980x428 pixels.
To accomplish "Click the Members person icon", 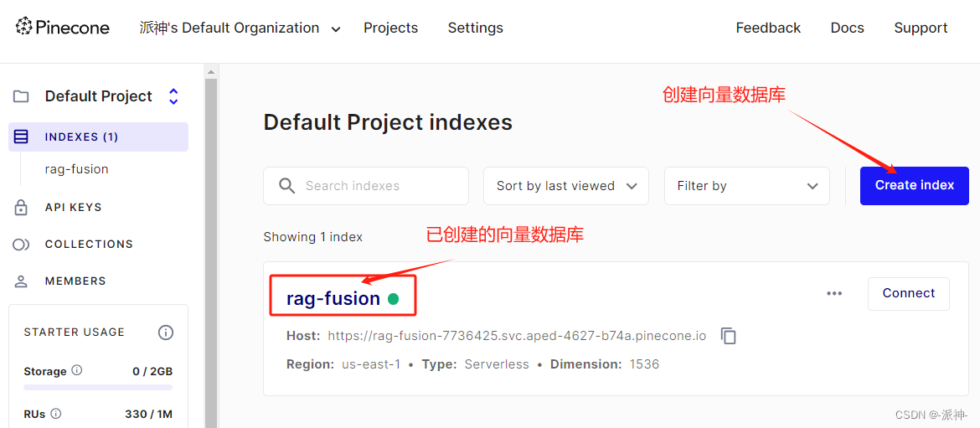I will tap(21, 281).
